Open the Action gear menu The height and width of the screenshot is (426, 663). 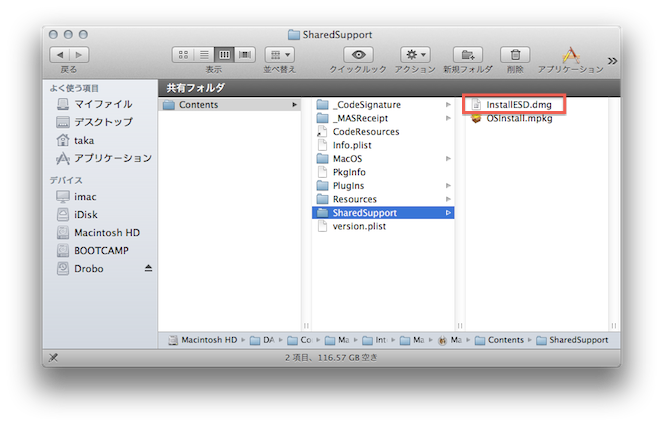tap(415, 55)
